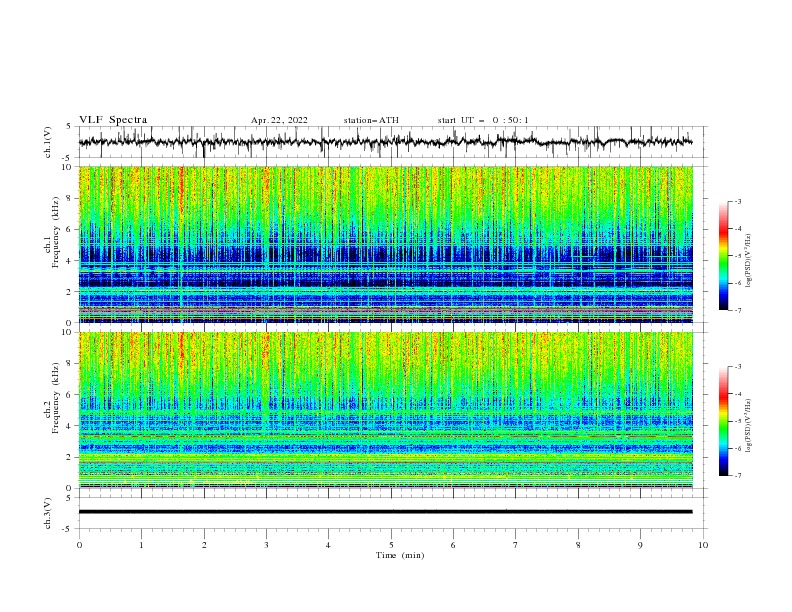Click the lower PSD color scale bar
Image resolution: width=792 pixels, height=612 pixels.
(x=723, y=421)
